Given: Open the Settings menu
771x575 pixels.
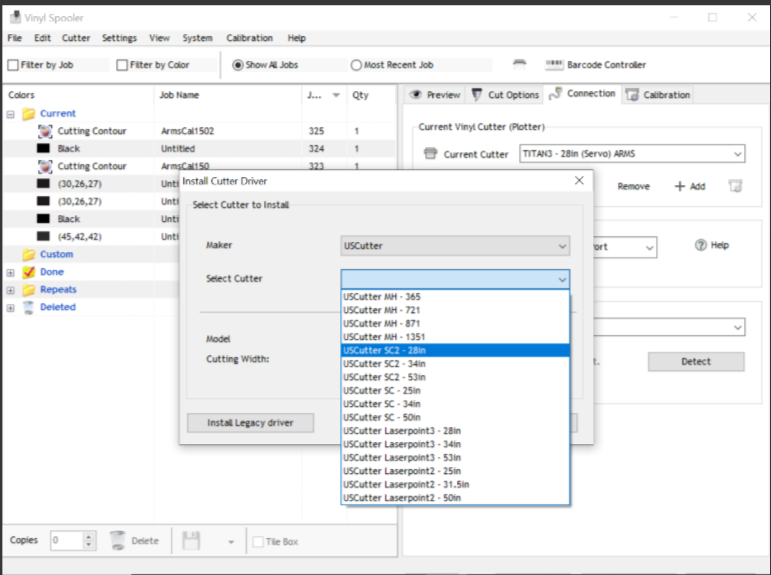Looking at the screenshot, I should 119,38.
